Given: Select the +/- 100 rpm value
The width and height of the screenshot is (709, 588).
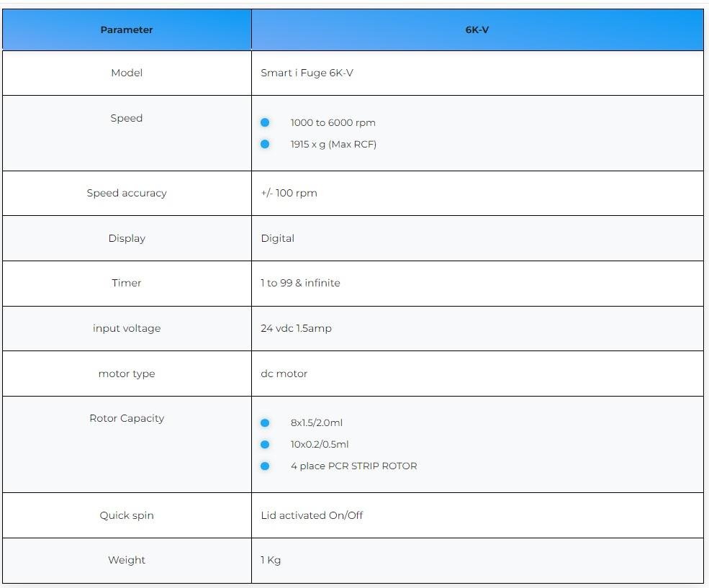Looking at the screenshot, I should pyautogui.click(x=289, y=193).
